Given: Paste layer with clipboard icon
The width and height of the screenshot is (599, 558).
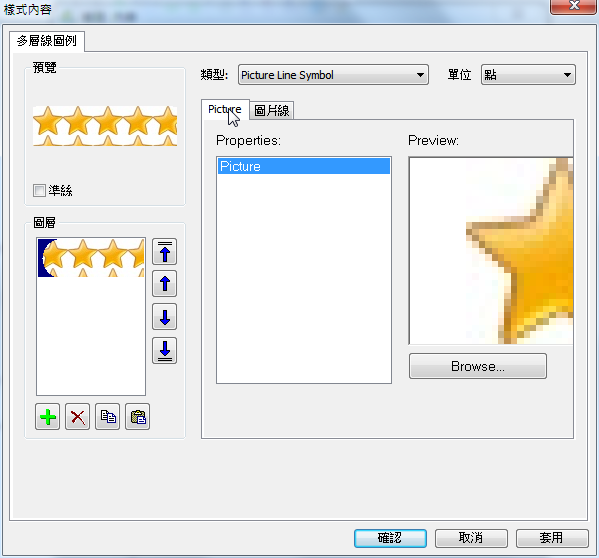Looking at the screenshot, I should [x=138, y=417].
